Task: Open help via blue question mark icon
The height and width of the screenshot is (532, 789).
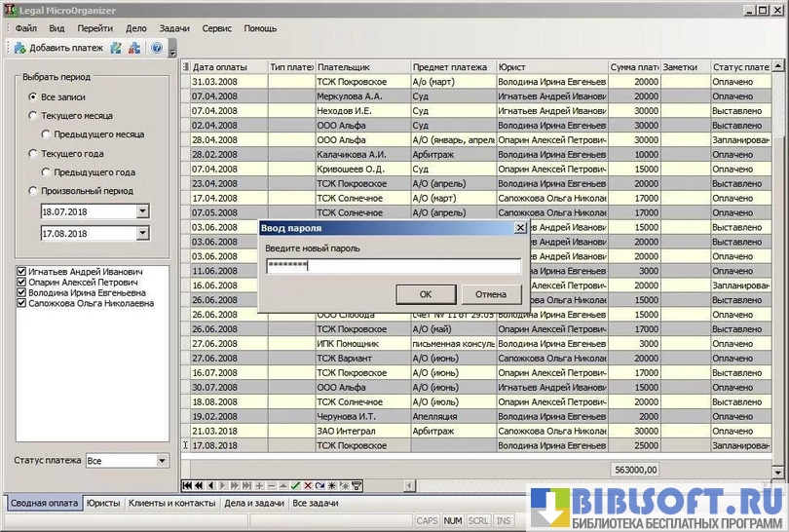Action: click(x=157, y=48)
